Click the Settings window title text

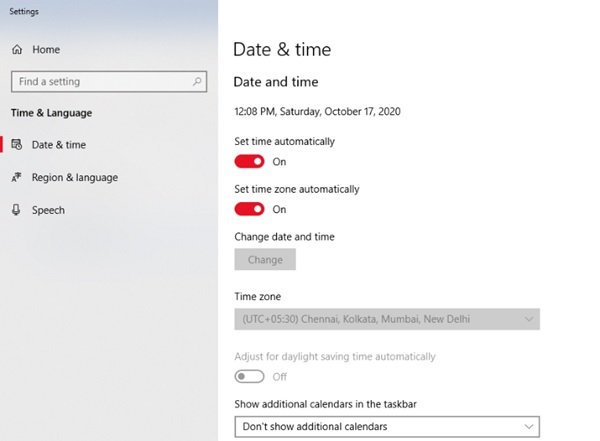pyautogui.click(x=24, y=11)
